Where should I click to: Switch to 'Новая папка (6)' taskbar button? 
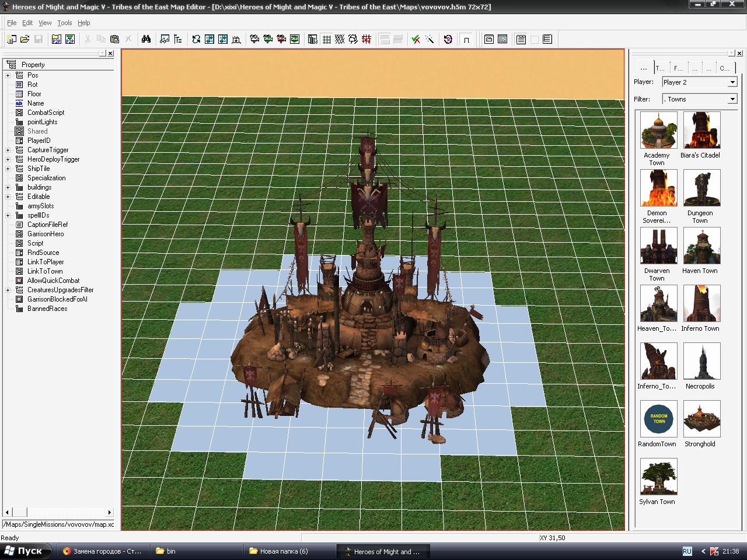[x=289, y=551]
